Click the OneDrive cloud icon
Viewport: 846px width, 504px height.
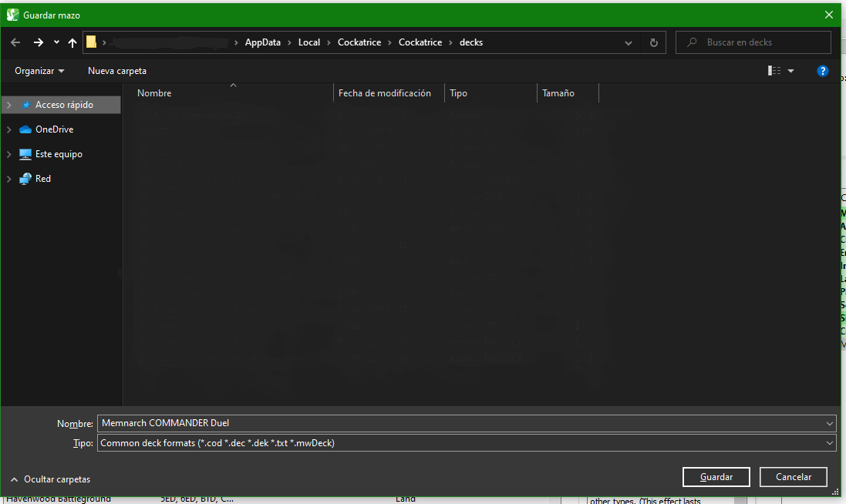25,129
